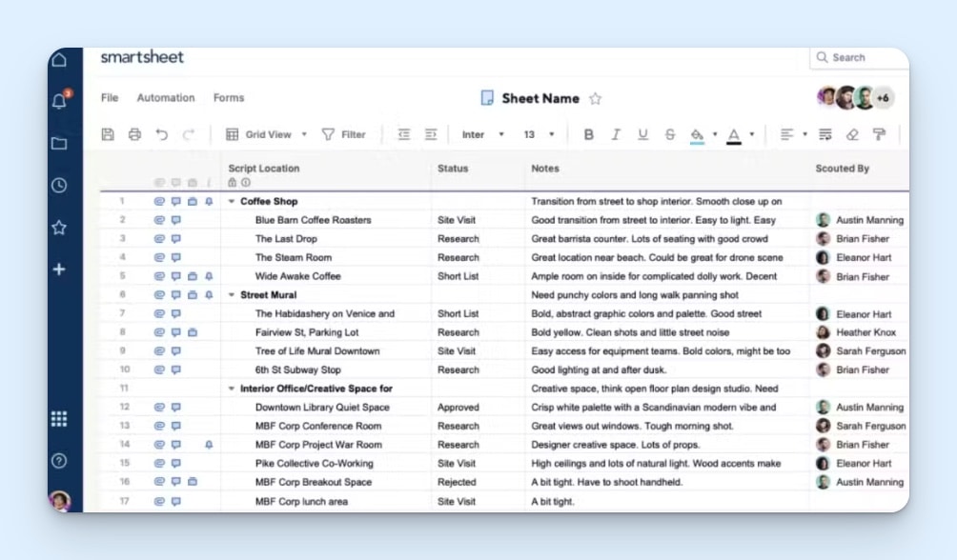Click the Sheet Name title
The image size is (957, 560).
coord(540,98)
